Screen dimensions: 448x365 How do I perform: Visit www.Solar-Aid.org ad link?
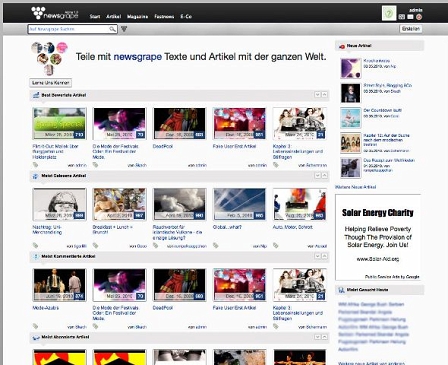tap(378, 259)
